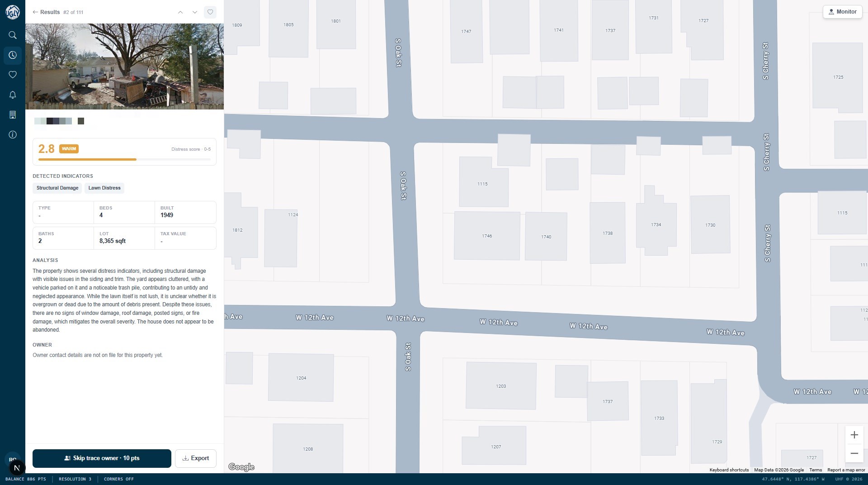The height and width of the screenshot is (485, 868).
Task: Click the UGLY logo icon
Action: point(13,12)
